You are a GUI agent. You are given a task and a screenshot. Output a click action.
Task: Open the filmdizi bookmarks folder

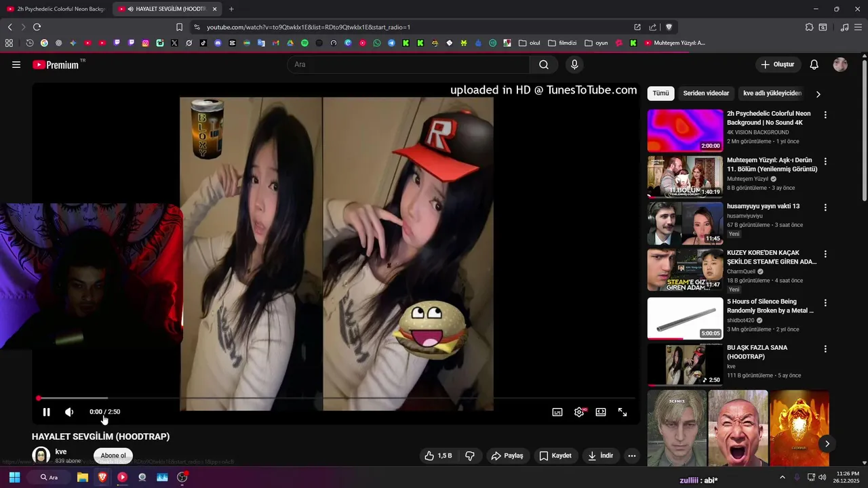[x=562, y=43]
